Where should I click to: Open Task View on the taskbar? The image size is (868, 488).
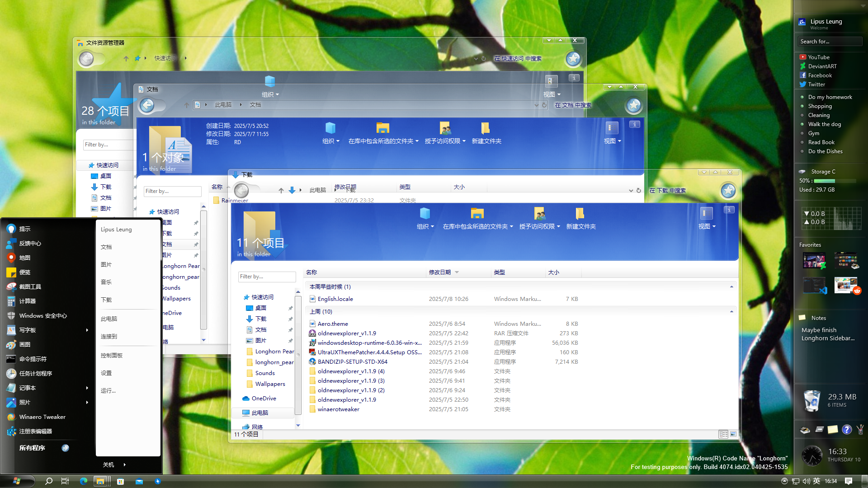(65, 481)
